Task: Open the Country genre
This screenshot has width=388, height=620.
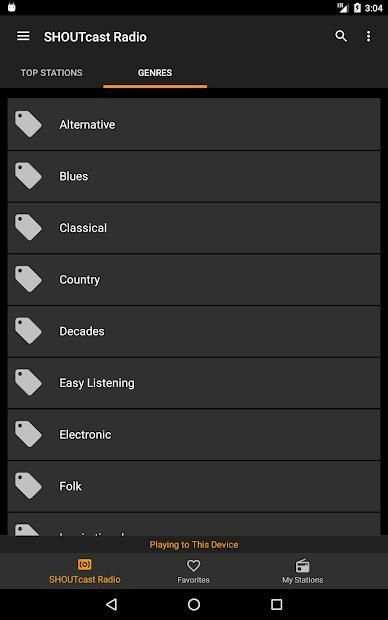Action: [x=194, y=280]
